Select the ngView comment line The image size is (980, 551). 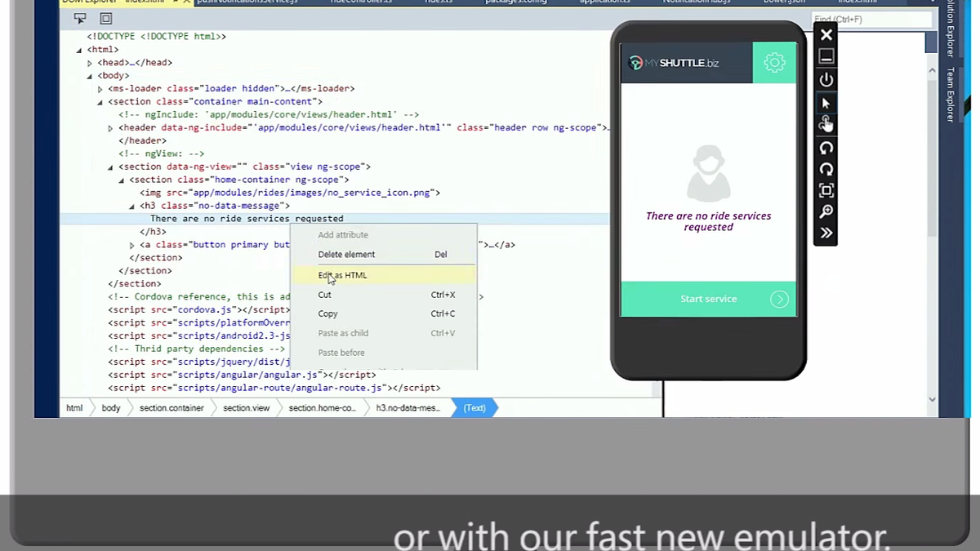[x=161, y=153]
